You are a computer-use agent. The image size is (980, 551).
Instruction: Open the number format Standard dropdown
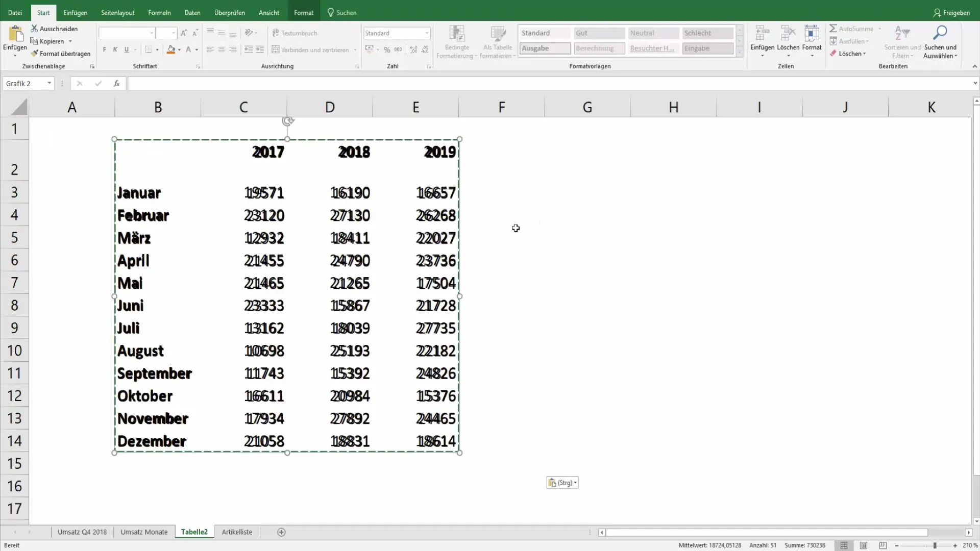427,33
